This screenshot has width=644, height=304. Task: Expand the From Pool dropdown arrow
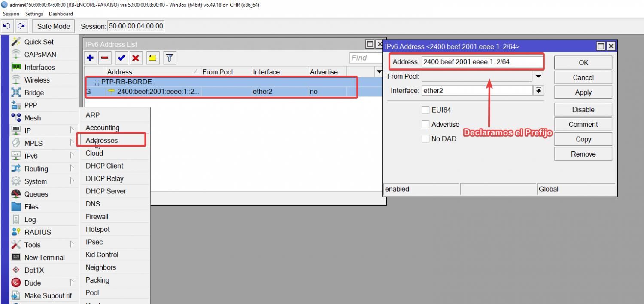pos(538,77)
